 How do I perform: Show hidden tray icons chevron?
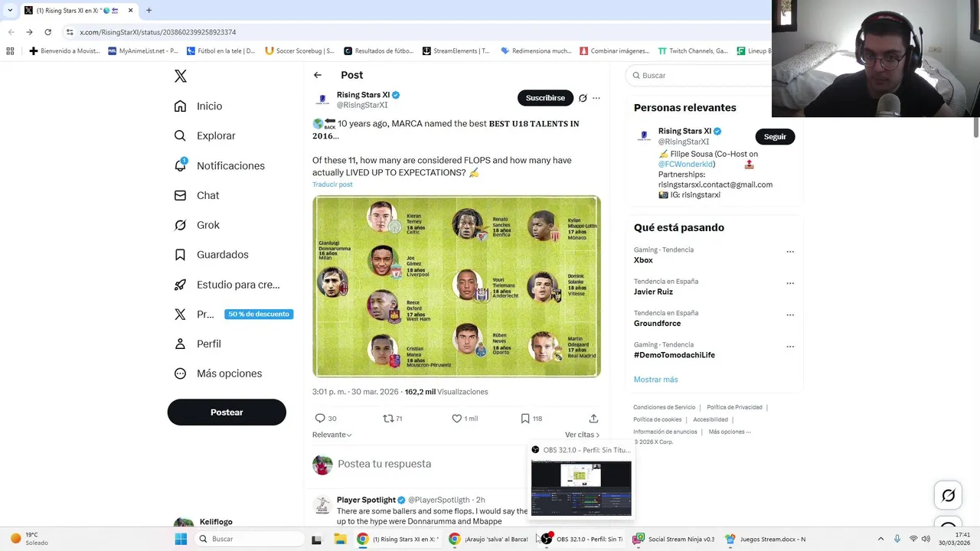point(880,539)
